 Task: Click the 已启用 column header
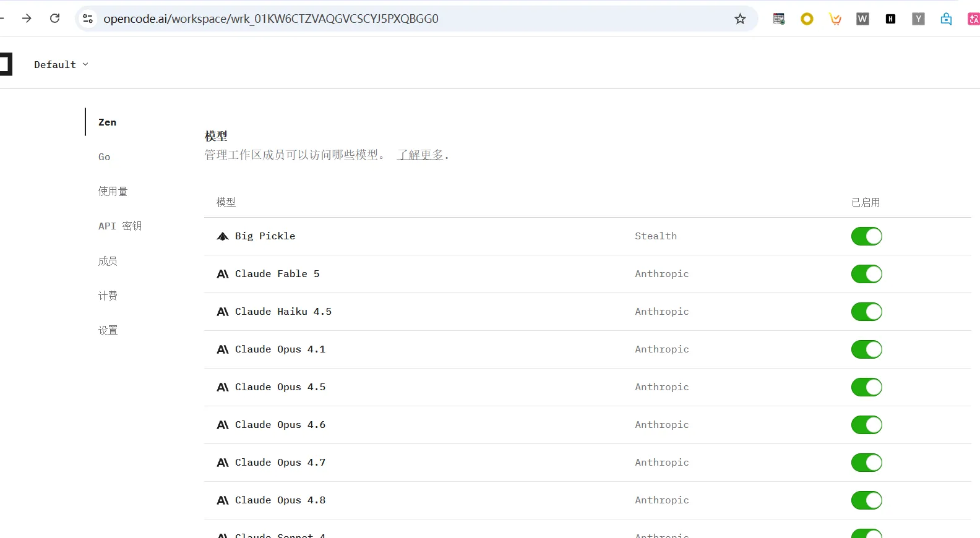[866, 202]
